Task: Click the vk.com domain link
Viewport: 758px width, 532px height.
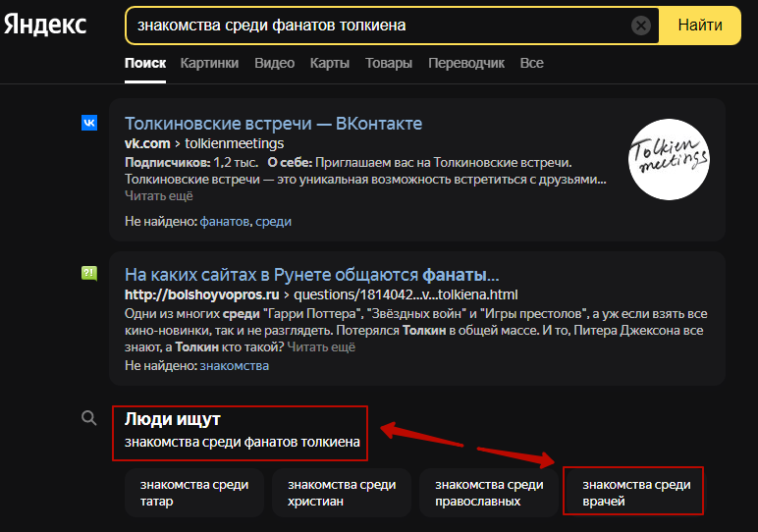Action: tap(147, 143)
